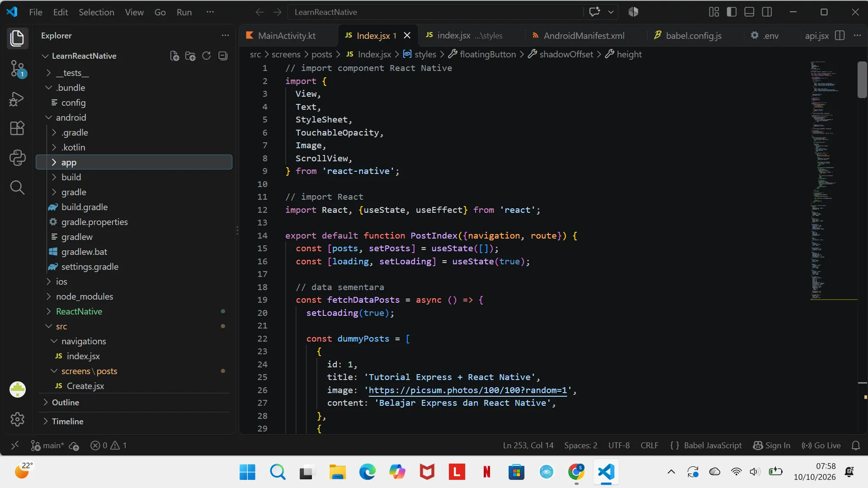868x488 pixels.
Task: Toggle primary side bar visibility
Action: pos(731,12)
